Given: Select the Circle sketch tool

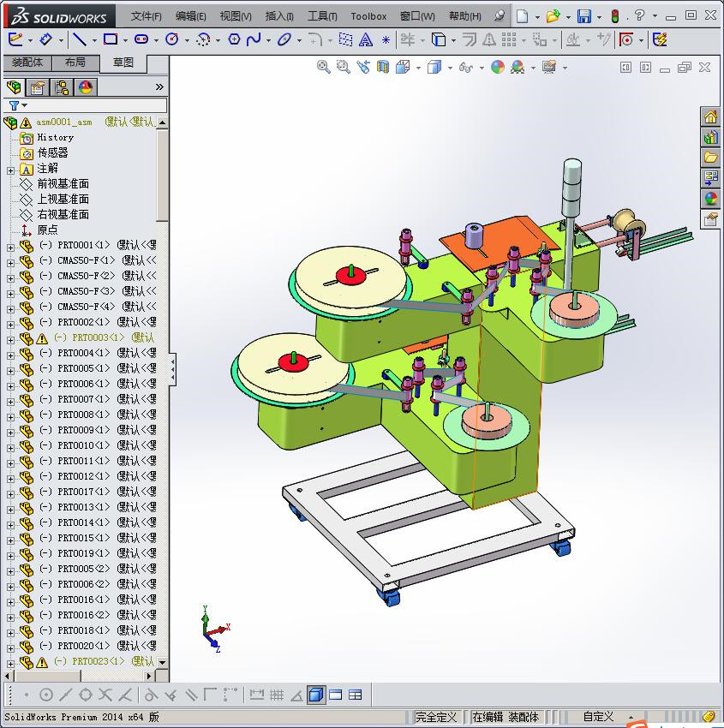Looking at the screenshot, I should click(172, 39).
